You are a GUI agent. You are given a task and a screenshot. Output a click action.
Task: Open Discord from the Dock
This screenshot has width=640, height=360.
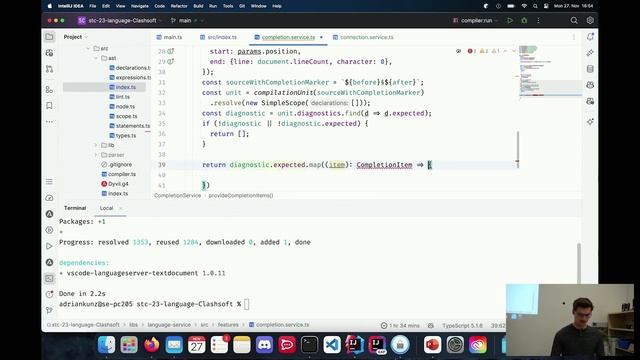[264, 345]
